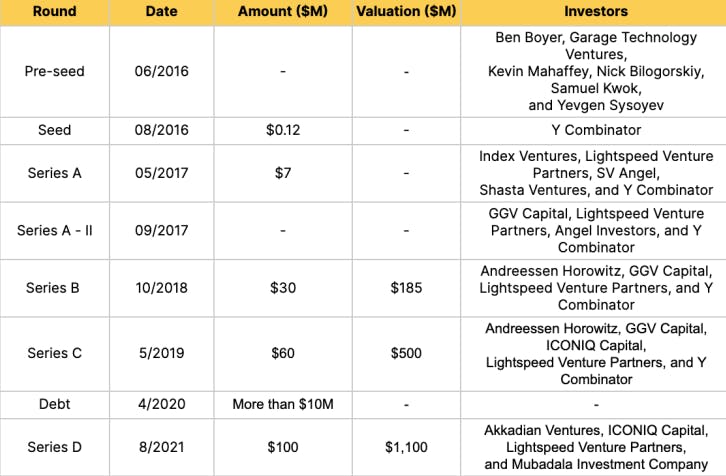This screenshot has width=726, height=476.
Task: Click the $500 valuation cell
Action: click(x=405, y=353)
